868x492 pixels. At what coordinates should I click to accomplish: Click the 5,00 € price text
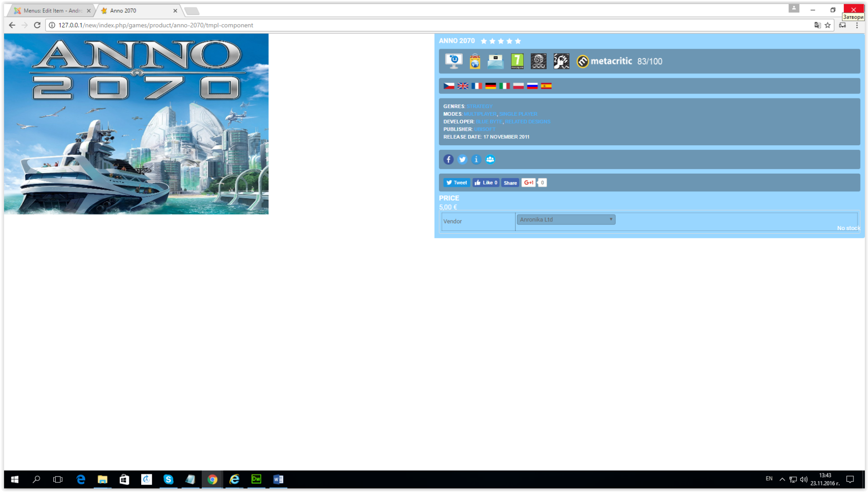[448, 207]
